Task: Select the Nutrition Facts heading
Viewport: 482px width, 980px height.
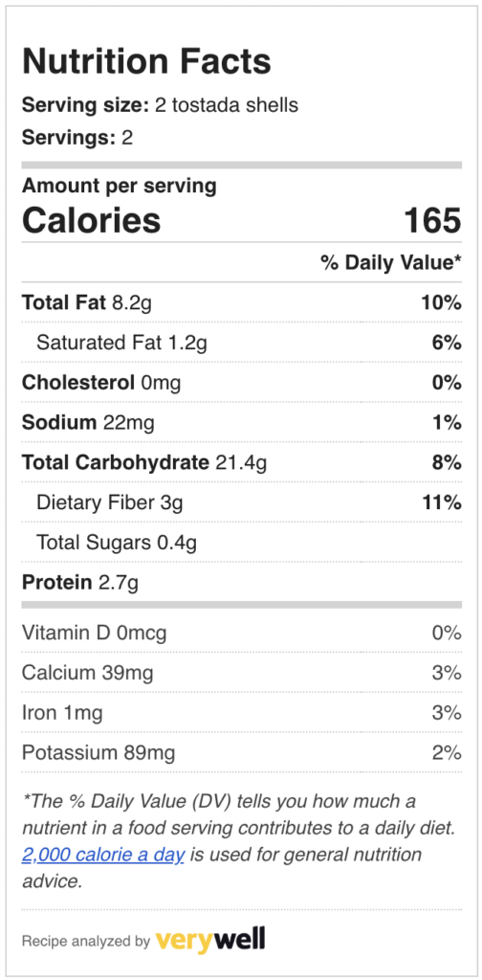Action: click(x=146, y=61)
